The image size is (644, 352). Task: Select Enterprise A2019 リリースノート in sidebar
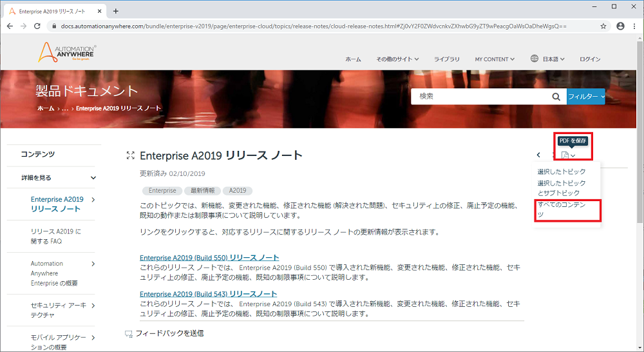pos(57,204)
